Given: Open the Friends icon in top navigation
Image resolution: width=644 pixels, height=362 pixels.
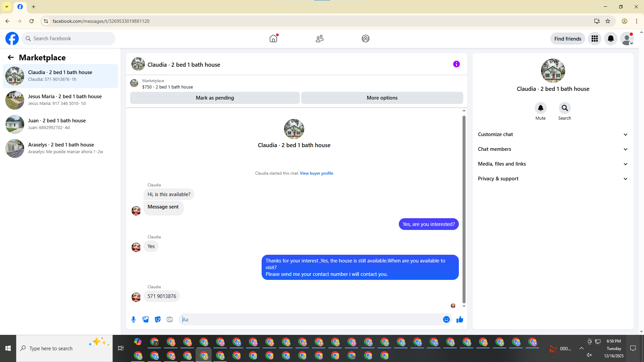Looking at the screenshot, I should 320,39.
